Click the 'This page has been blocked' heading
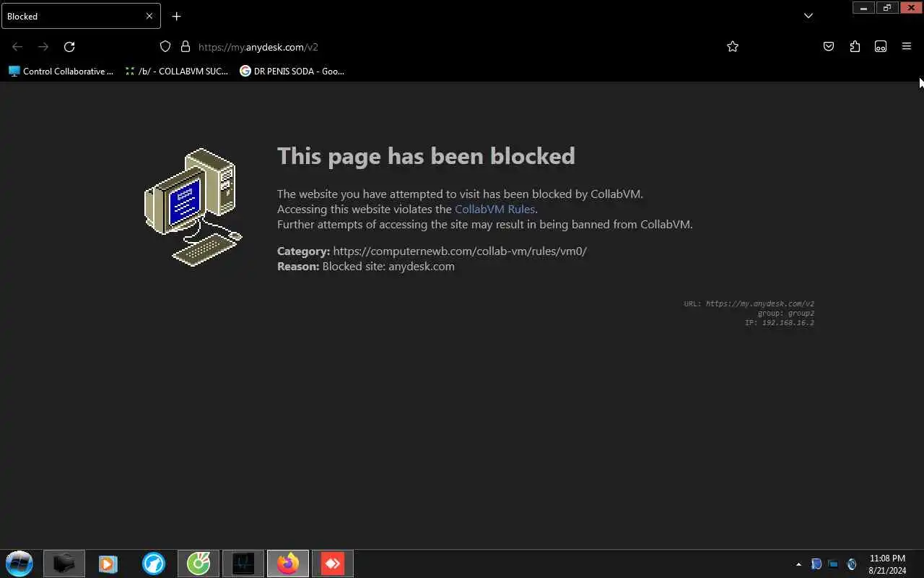The height and width of the screenshot is (578, 924). coord(426,156)
